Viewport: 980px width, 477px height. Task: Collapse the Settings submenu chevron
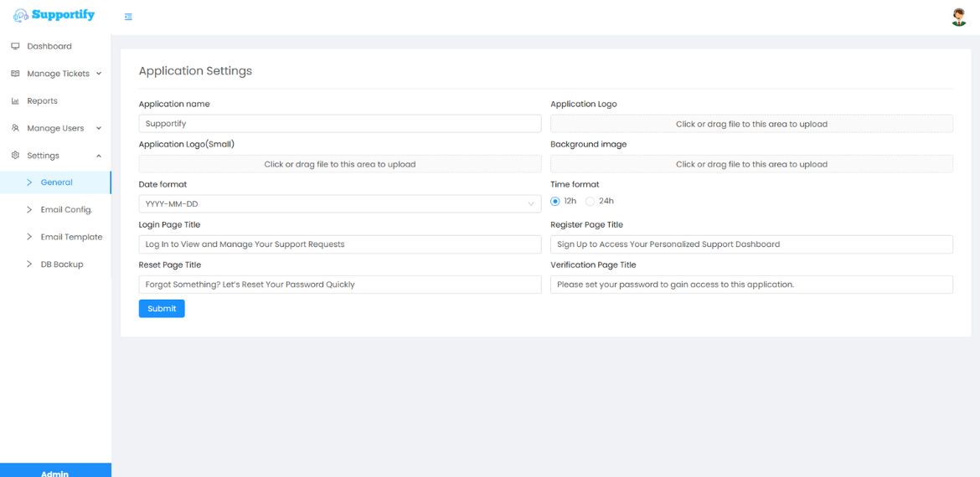coord(99,156)
